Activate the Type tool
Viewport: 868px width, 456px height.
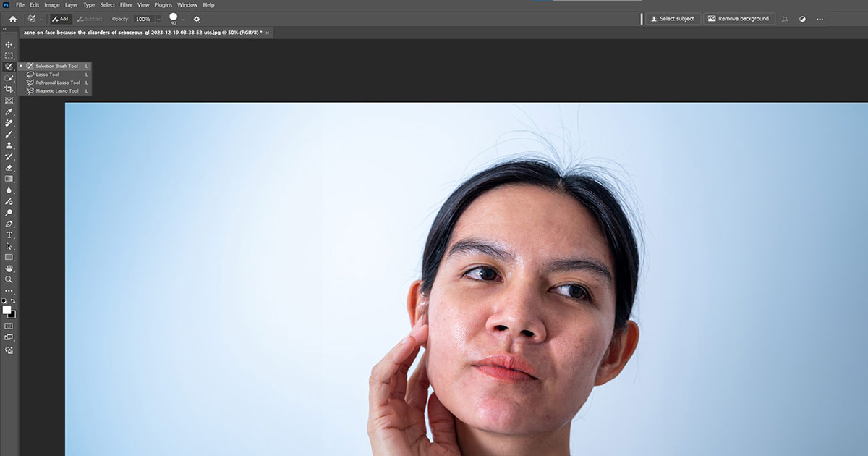click(x=9, y=235)
